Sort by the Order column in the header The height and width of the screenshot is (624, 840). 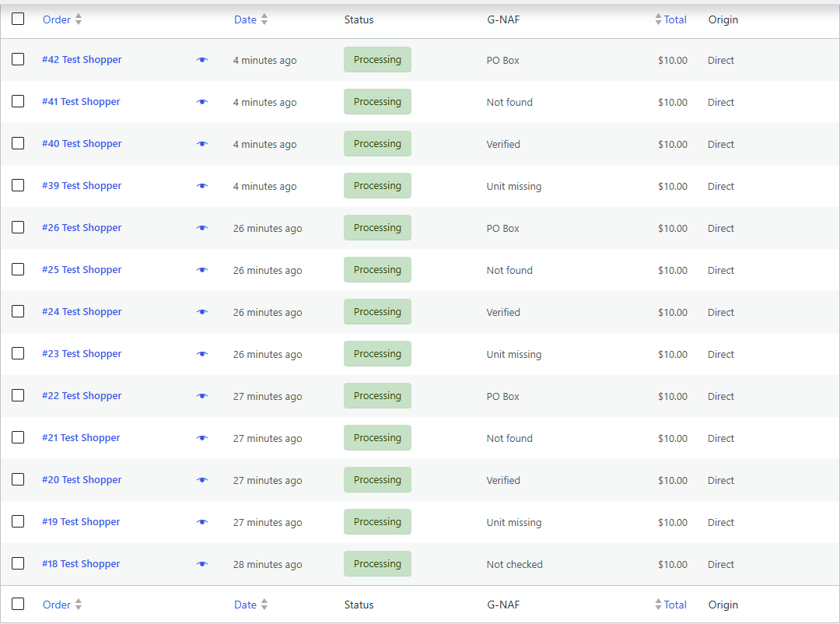pyautogui.click(x=62, y=19)
